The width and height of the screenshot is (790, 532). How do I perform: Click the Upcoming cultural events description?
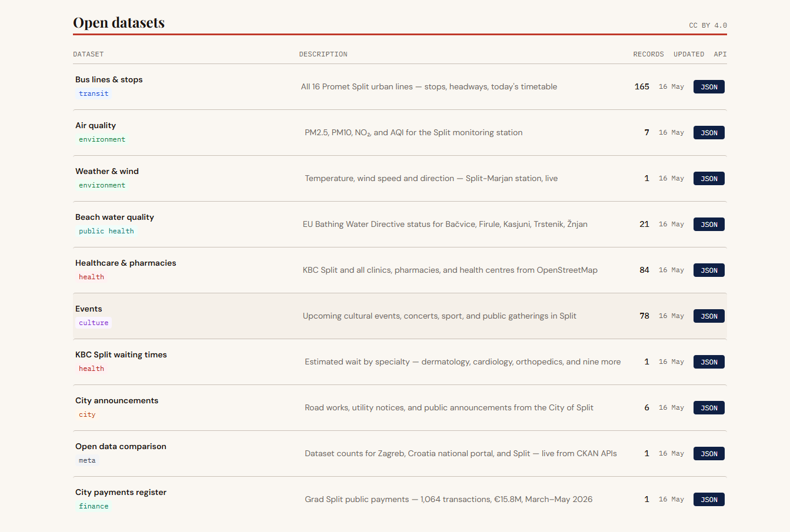coord(439,316)
